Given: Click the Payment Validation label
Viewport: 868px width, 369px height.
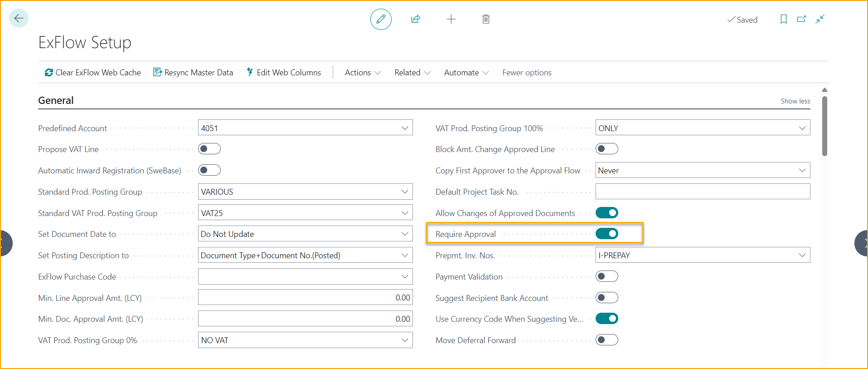Looking at the screenshot, I should point(469,277).
